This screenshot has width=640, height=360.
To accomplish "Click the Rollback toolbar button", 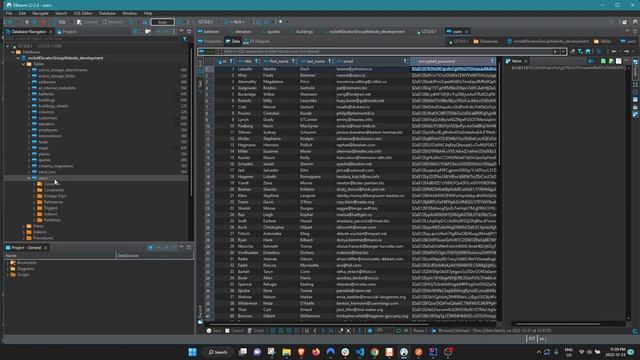I will pos(113,22).
